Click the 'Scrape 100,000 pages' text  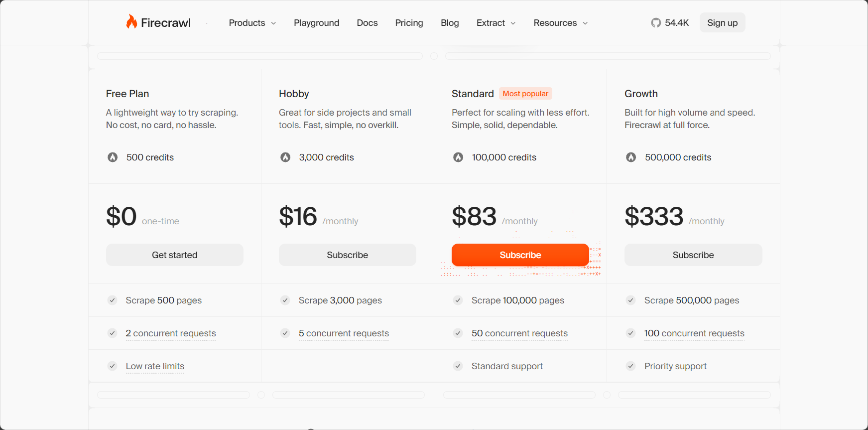click(518, 300)
